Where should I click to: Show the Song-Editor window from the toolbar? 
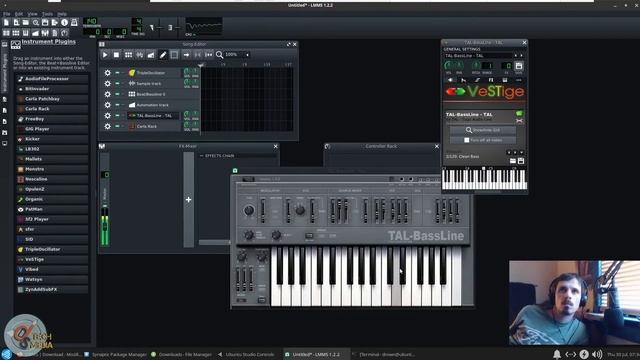click(7, 33)
